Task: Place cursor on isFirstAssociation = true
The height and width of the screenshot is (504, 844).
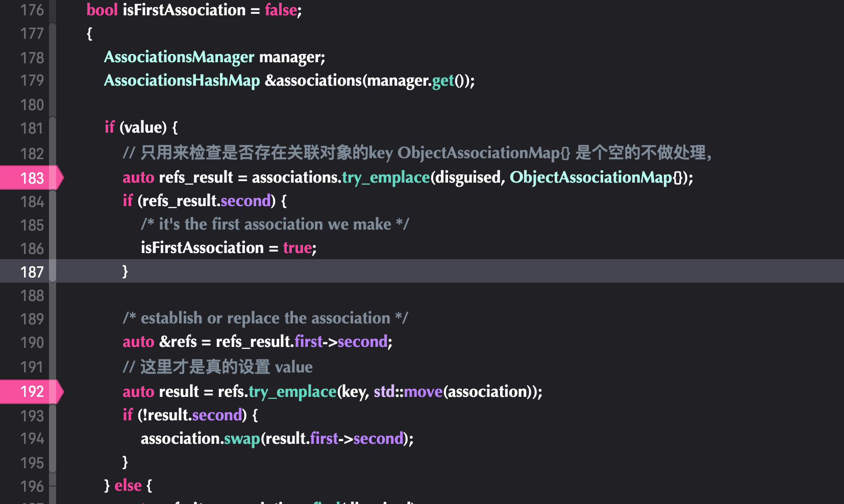Action: [229, 248]
